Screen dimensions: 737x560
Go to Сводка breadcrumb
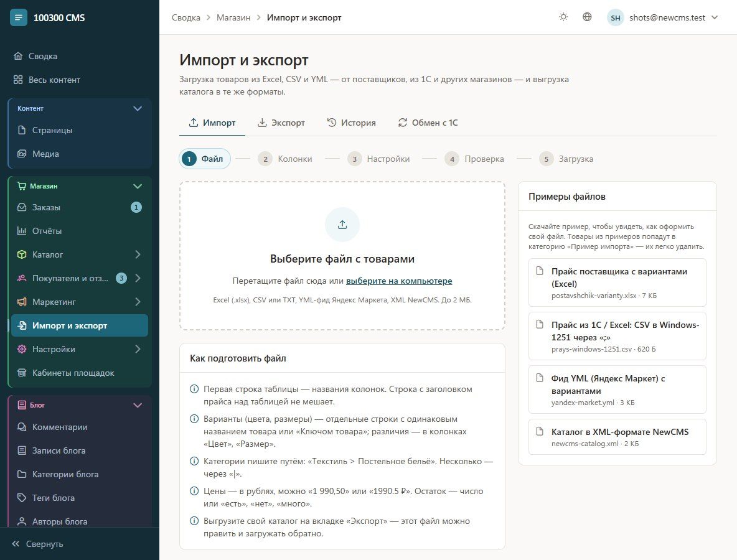185,17
